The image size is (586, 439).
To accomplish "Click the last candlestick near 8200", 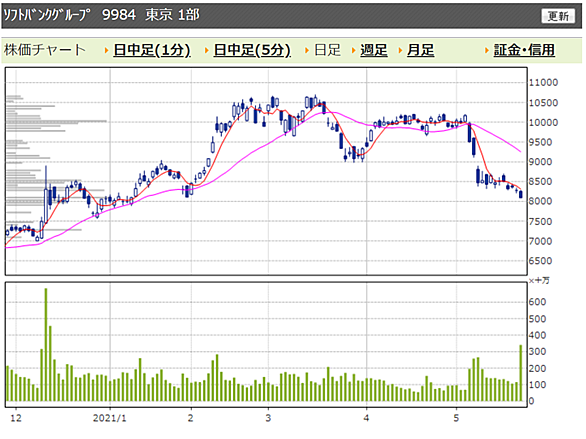I will (x=521, y=194).
